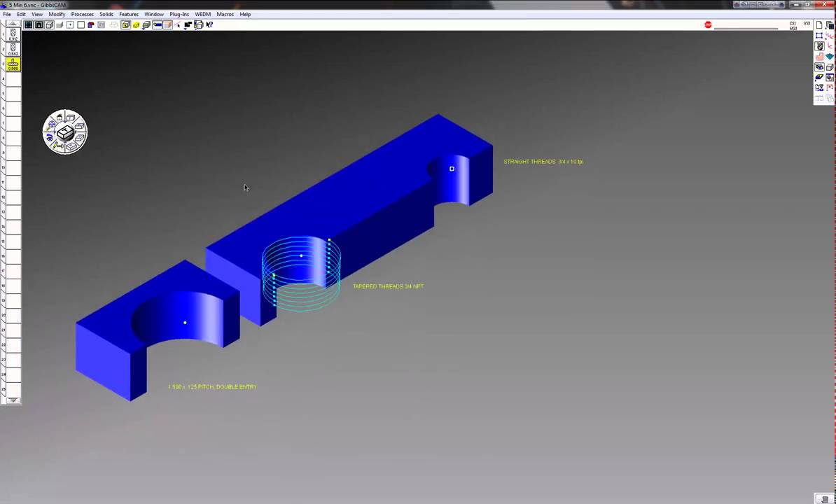Open the Help menu

[245, 15]
